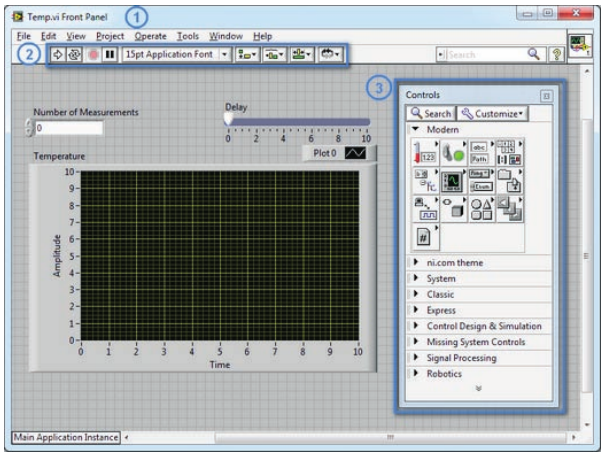Open the View menu

[75, 36]
